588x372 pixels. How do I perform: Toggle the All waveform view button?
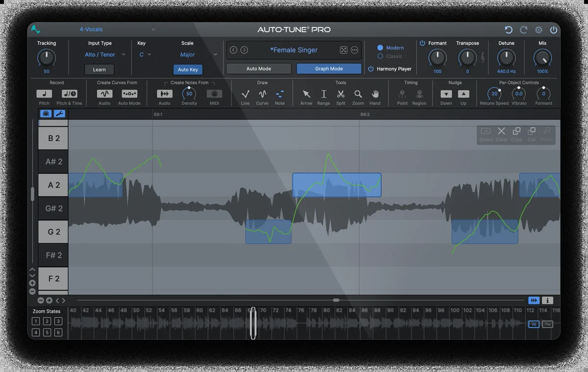coord(534,324)
